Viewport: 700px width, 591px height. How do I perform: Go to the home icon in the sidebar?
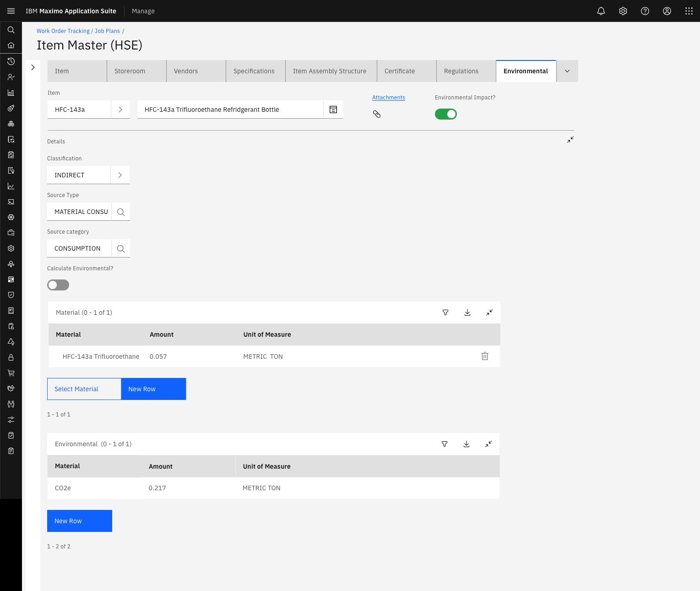point(11,45)
